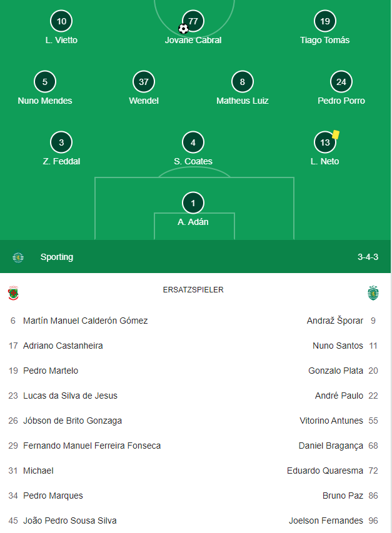Open substitute Jóbson de Brito Gonzaga
The width and height of the screenshot is (392, 533).
(x=73, y=421)
